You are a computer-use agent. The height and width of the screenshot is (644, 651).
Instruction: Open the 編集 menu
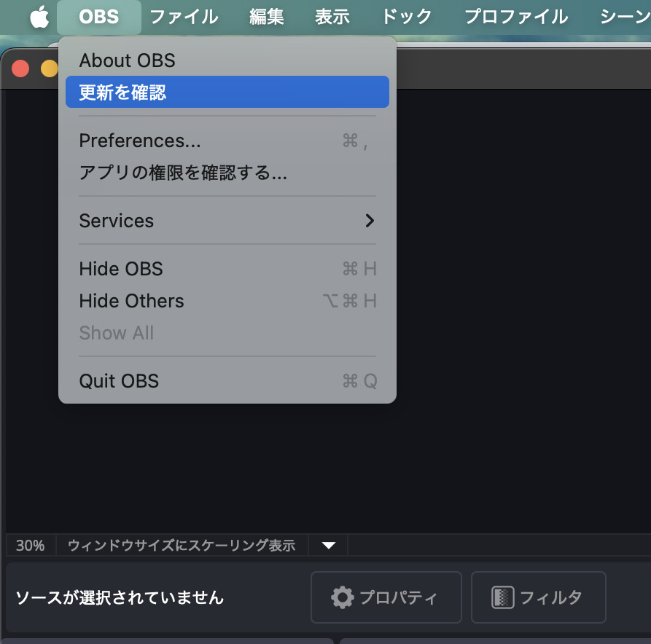click(267, 17)
